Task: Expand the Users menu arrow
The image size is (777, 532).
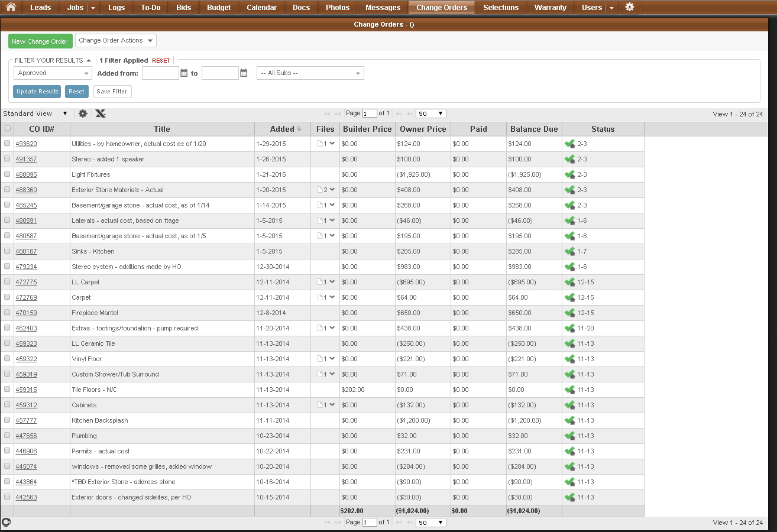Action: pyautogui.click(x=611, y=8)
